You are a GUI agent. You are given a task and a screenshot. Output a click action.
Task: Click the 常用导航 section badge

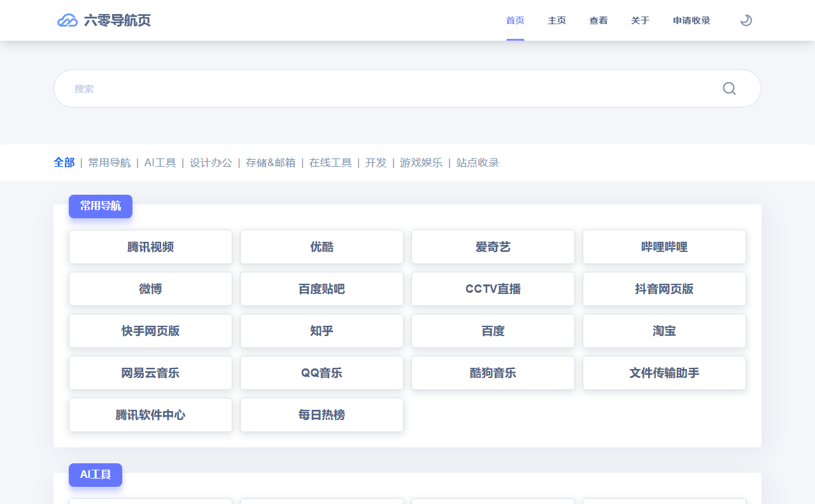pos(101,206)
